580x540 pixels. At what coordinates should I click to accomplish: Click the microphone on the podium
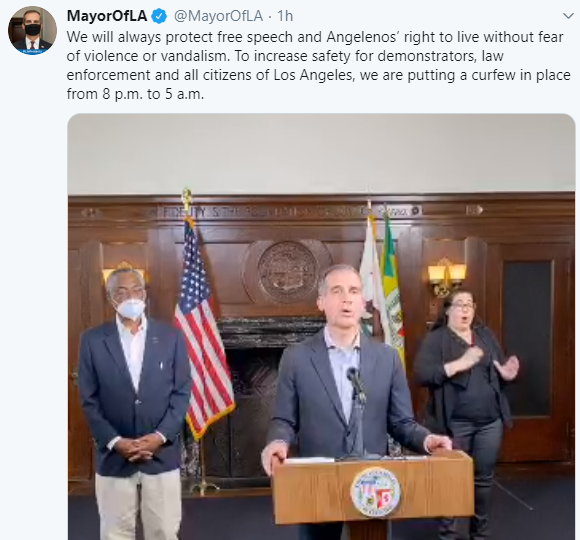[x=356, y=383]
